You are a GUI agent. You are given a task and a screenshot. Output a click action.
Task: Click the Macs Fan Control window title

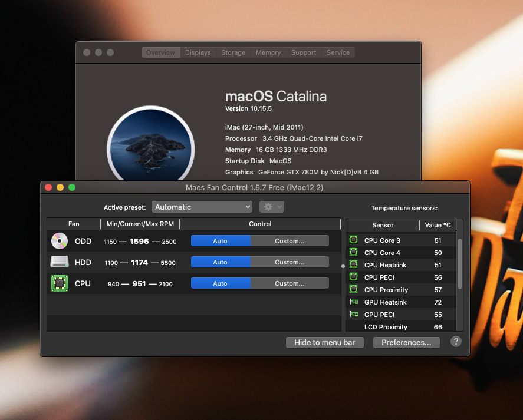[255, 188]
